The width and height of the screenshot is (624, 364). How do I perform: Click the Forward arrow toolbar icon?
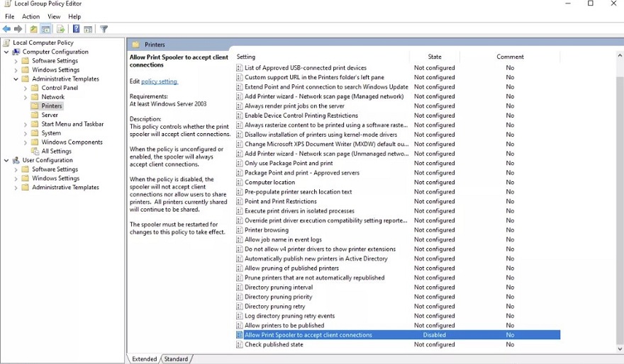[x=18, y=29]
